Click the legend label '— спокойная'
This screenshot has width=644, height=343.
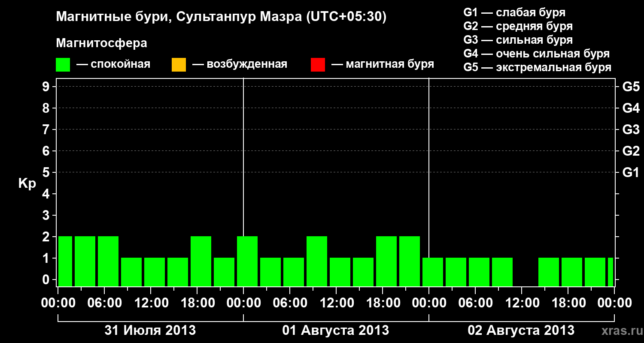point(113,64)
